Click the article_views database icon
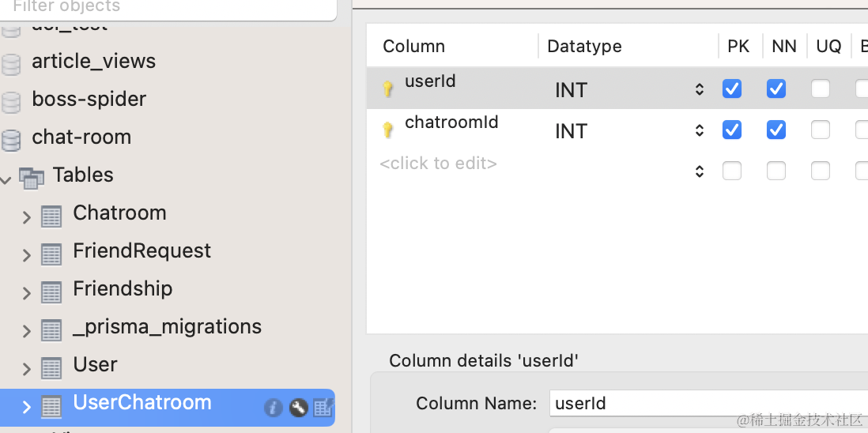The height and width of the screenshot is (433, 868). [11, 64]
